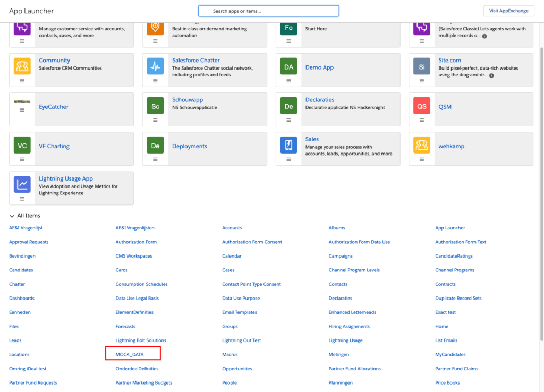Image resolution: width=544 pixels, height=392 pixels.
Task: Select the CMS Workspaces link
Action: [x=134, y=256]
